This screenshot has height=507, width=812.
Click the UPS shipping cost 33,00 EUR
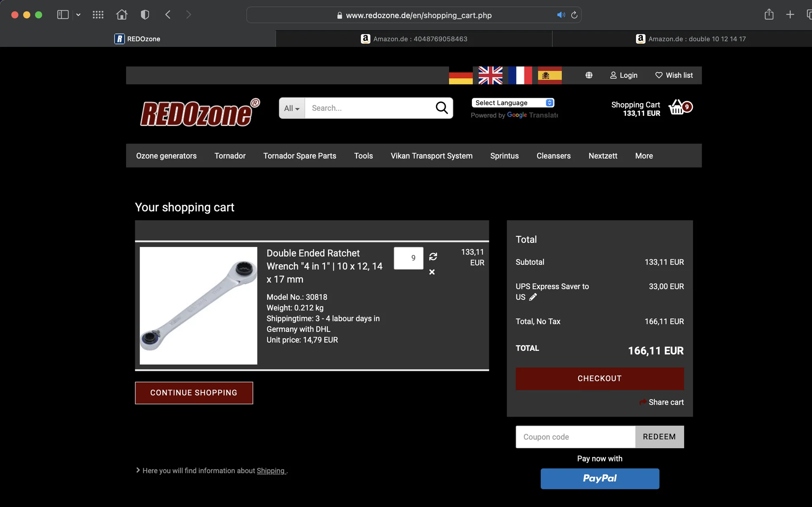click(666, 287)
